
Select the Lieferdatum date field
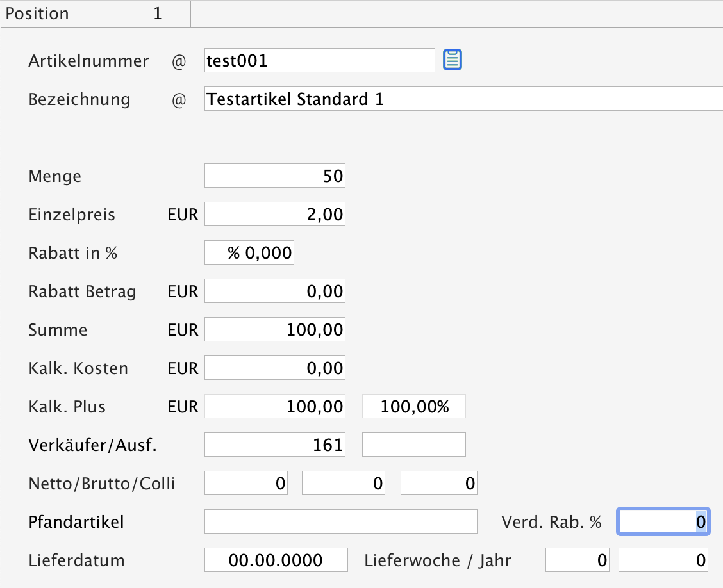(276, 560)
